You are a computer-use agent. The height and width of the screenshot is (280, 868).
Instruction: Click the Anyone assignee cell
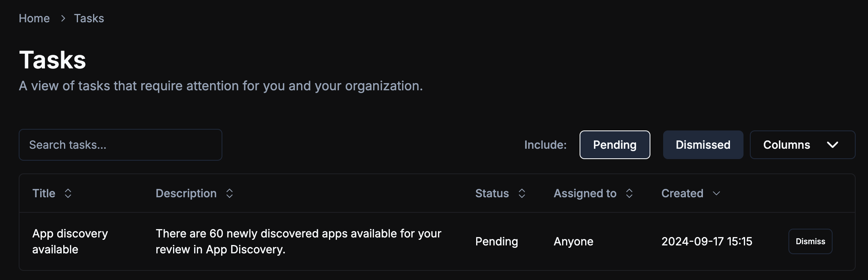tap(573, 241)
